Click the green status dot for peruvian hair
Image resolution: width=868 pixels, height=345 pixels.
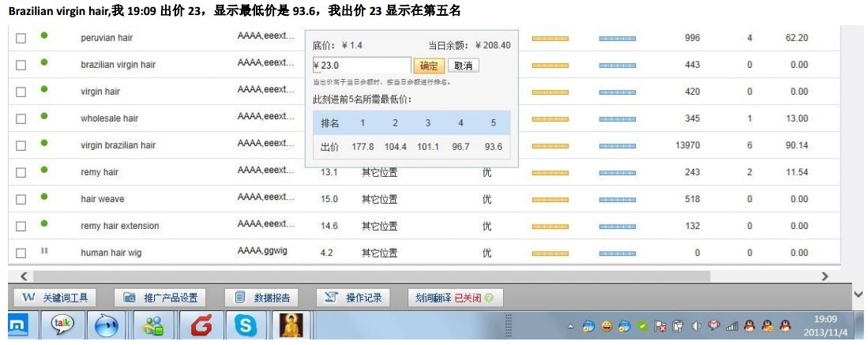[x=44, y=35]
